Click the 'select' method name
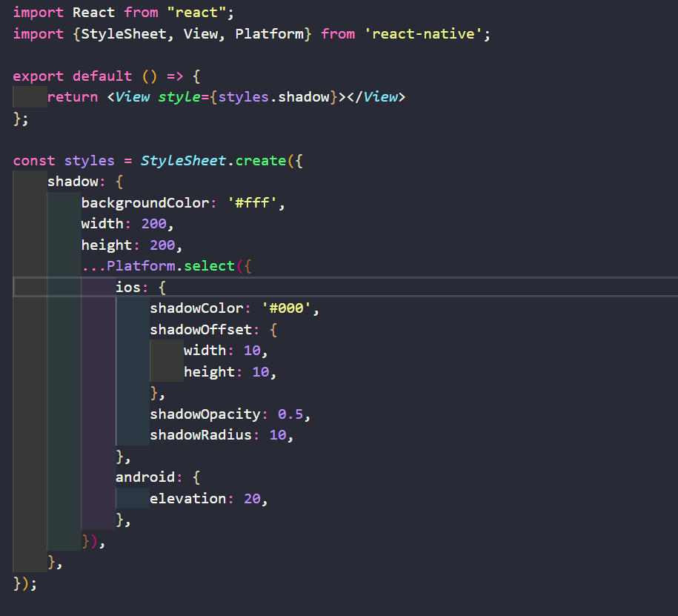Image resolution: width=678 pixels, height=616 pixels. pyautogui.click(x=209, y=265)
